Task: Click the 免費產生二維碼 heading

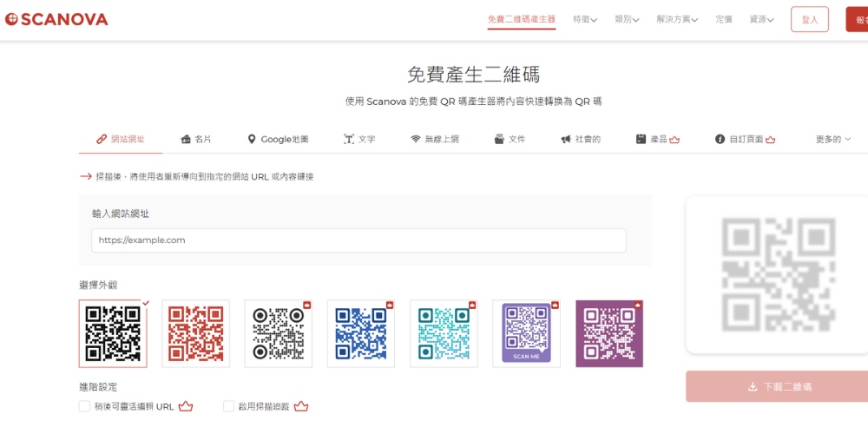Action: [x=473, y=74]
